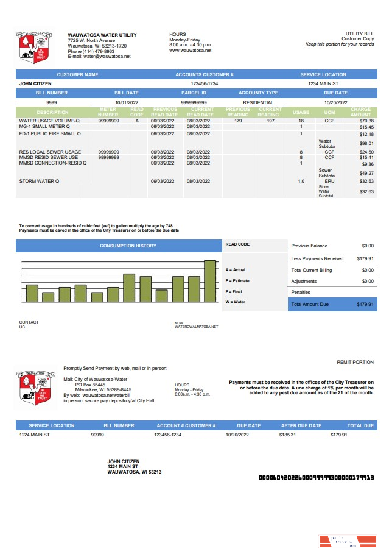Click the due date 10/20/2022 in top table

point(335,102)
